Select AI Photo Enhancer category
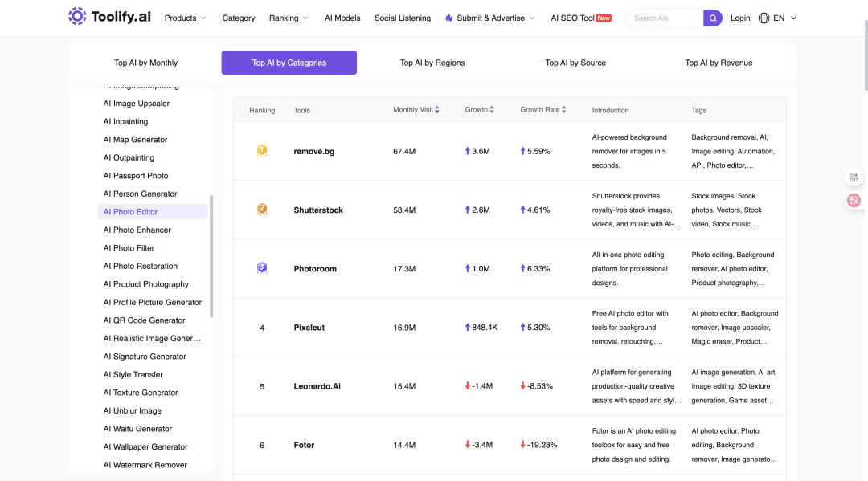The height and width of the screenshot is (481, 868). 137,230
